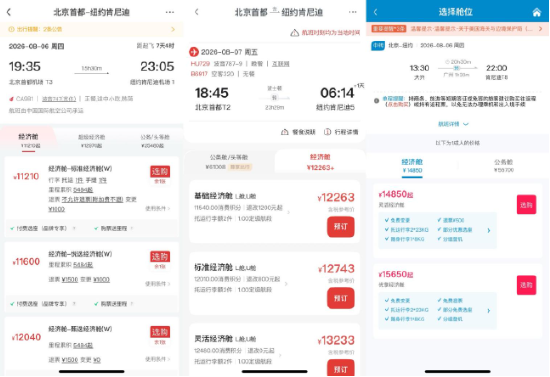Book the ¥12263 basic economy fare

[x=341, y=227]
